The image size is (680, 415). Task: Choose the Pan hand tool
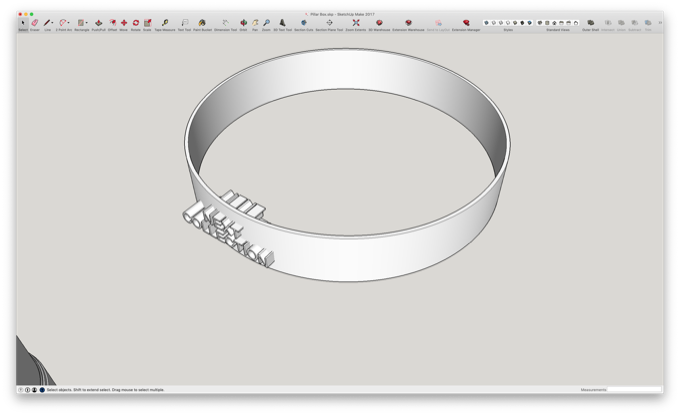tap(255, 23)
